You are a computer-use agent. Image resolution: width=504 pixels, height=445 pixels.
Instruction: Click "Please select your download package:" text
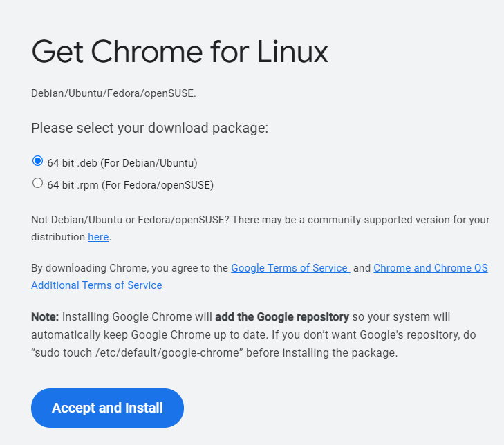click(149, 129)
